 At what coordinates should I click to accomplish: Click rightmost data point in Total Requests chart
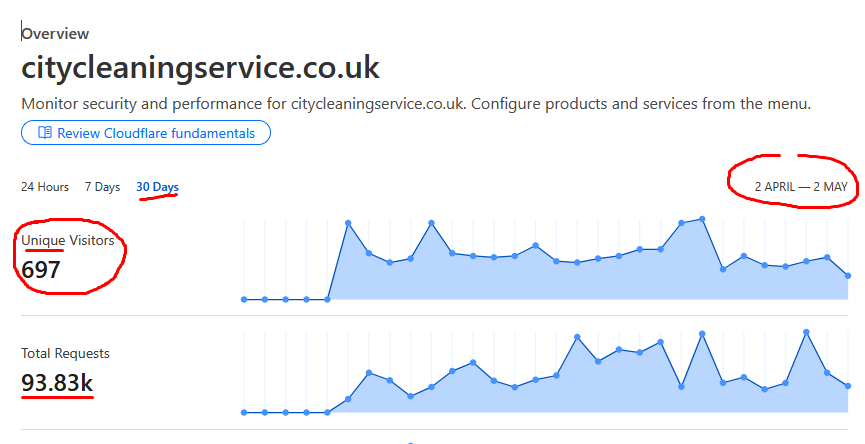tap(848, 386)
